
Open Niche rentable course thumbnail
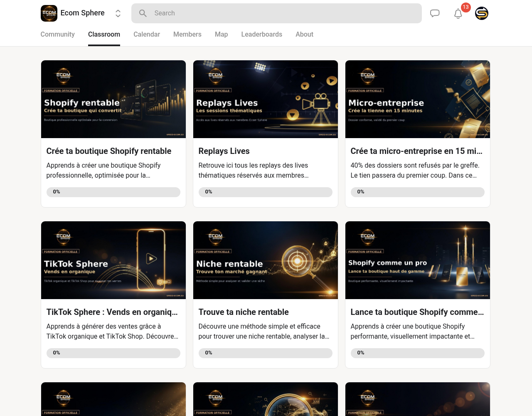coord(266,260)
